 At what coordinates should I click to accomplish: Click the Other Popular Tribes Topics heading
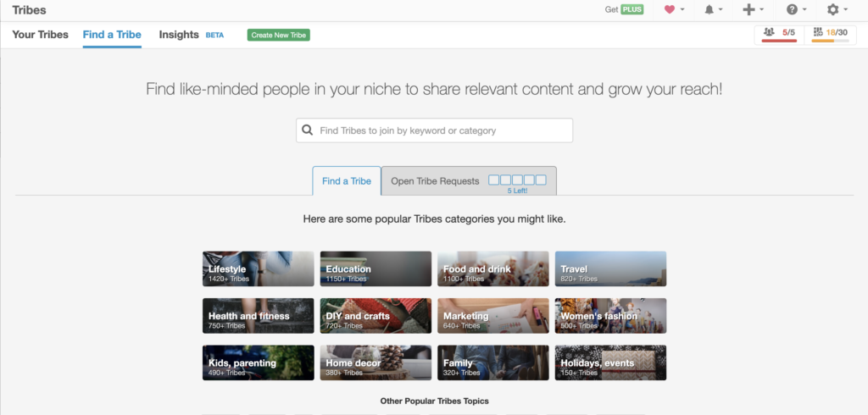point(435,401)
